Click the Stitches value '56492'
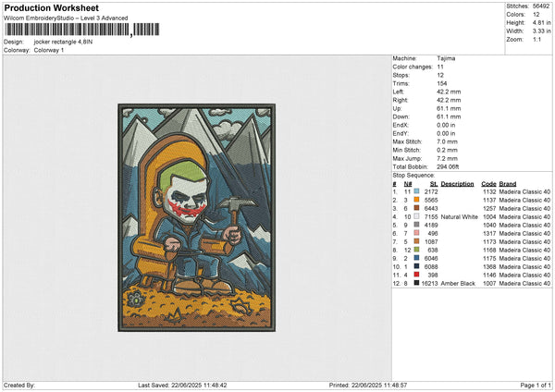Screen dimensions: 555x392 coord(541,6)
